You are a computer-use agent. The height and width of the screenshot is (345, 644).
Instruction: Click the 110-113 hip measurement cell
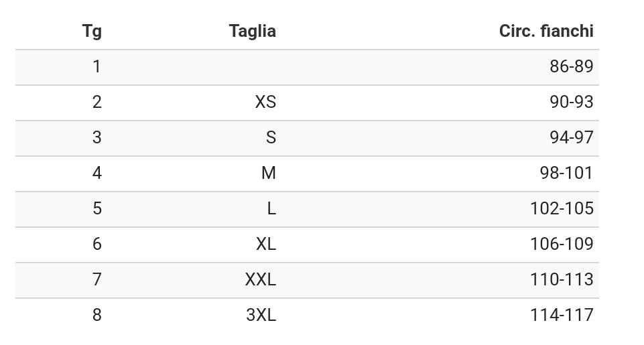click(562, 279)
